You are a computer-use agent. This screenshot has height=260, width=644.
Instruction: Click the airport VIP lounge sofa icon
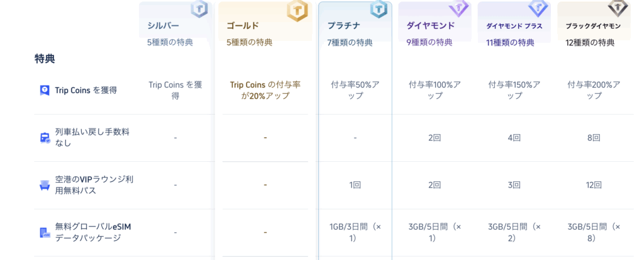(x=45, y=185)
